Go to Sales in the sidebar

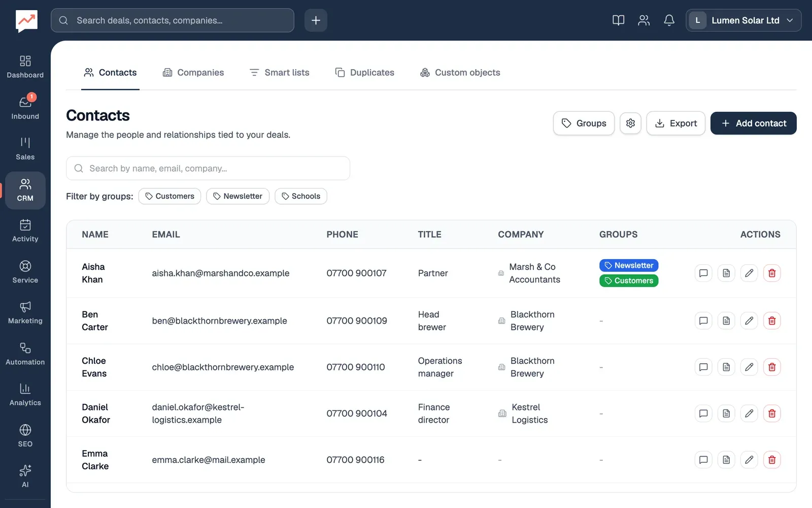point(25,149)
